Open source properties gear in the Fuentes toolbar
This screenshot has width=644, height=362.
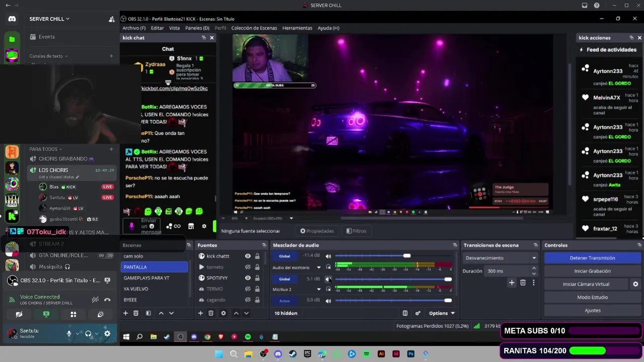223,313
